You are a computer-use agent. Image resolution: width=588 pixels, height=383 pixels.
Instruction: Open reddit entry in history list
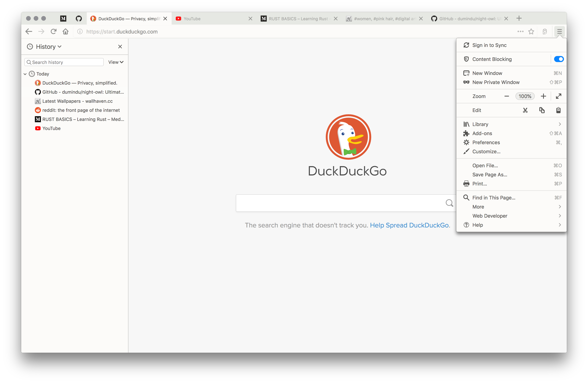81,110
